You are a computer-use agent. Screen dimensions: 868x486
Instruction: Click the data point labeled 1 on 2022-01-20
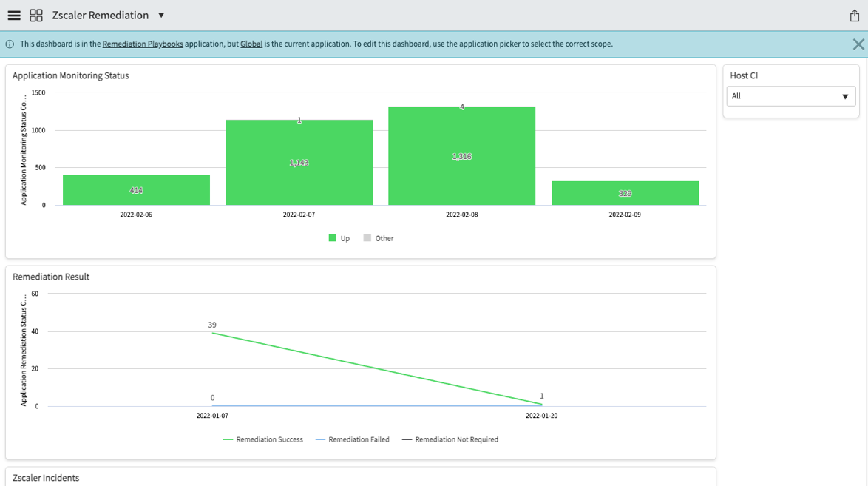542,396
